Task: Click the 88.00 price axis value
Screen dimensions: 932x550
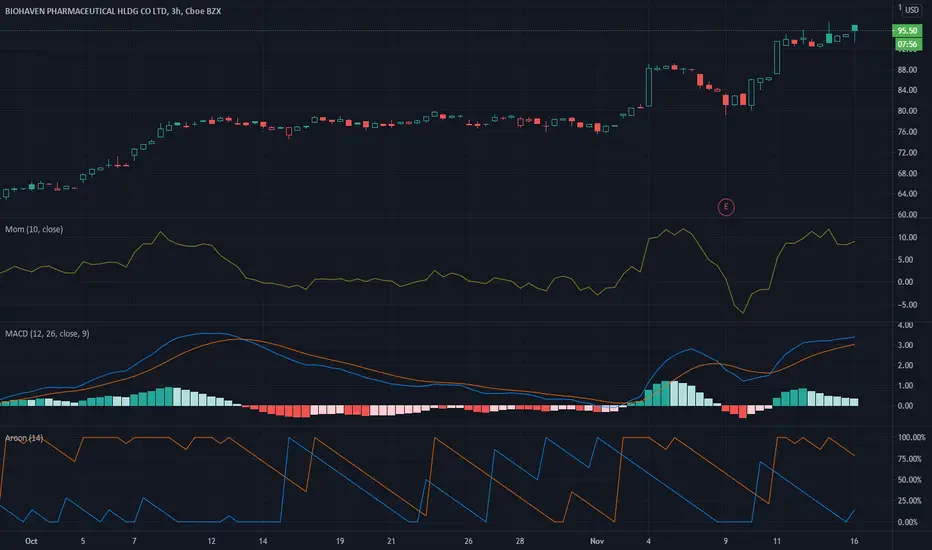Action: click(907, 70)
